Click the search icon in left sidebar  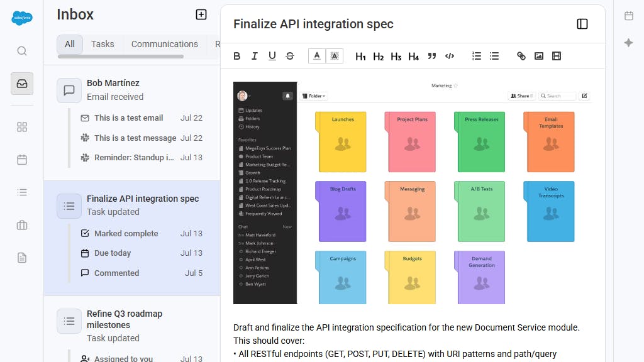click(x=22, y=51)
